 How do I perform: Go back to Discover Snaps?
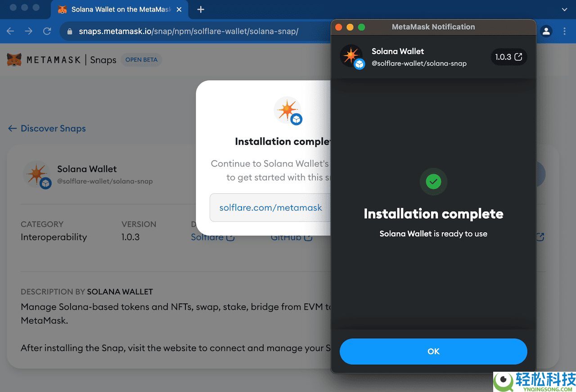point(47,129)
